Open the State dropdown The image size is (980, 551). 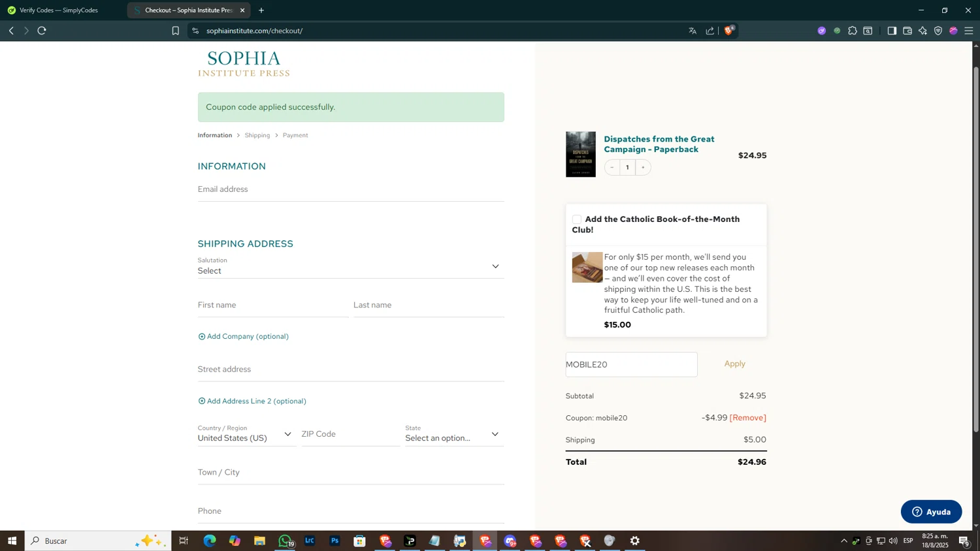point(454,434)
